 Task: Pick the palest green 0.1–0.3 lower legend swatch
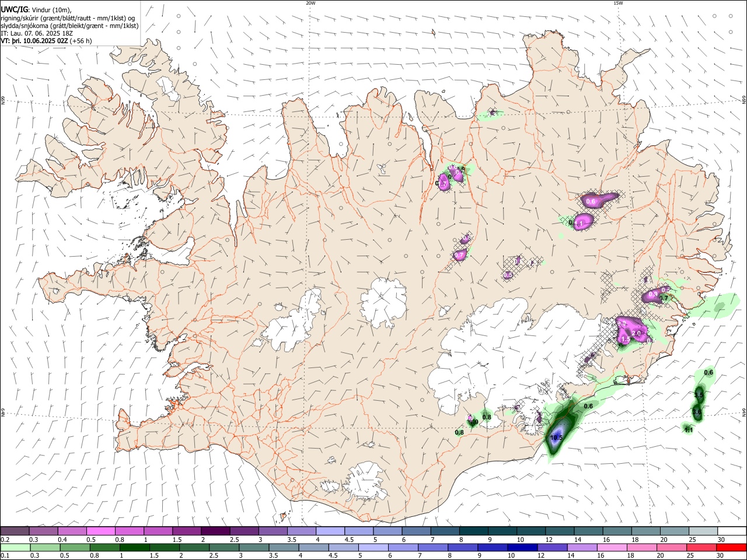(x=16, y=547)
